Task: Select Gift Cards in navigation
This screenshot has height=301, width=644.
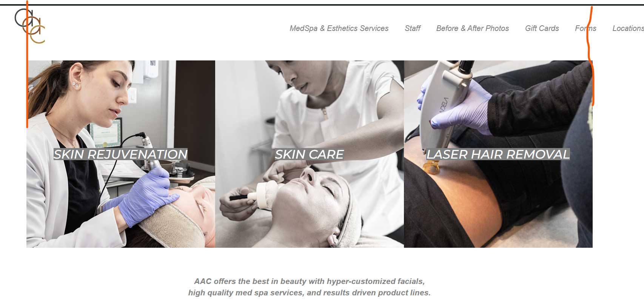Action: coord(542,28)
